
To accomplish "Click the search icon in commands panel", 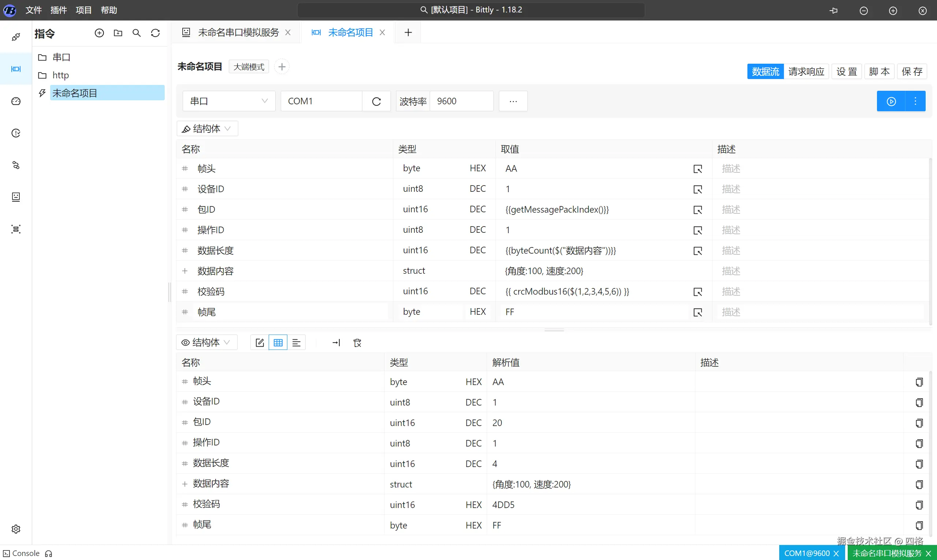I will point(137,33).
